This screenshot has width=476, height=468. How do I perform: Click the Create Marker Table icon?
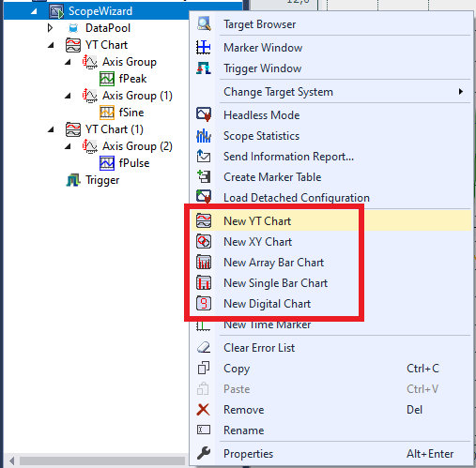pos(204,176)
